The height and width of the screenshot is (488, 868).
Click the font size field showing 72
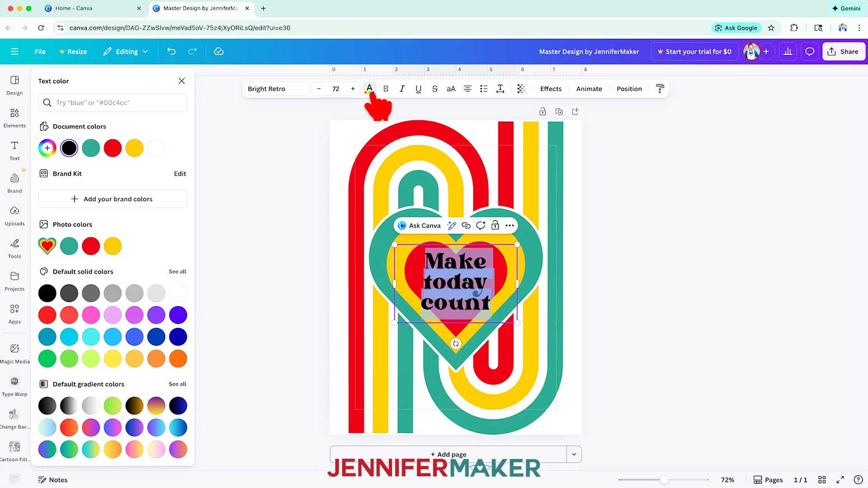coord(336,89)
